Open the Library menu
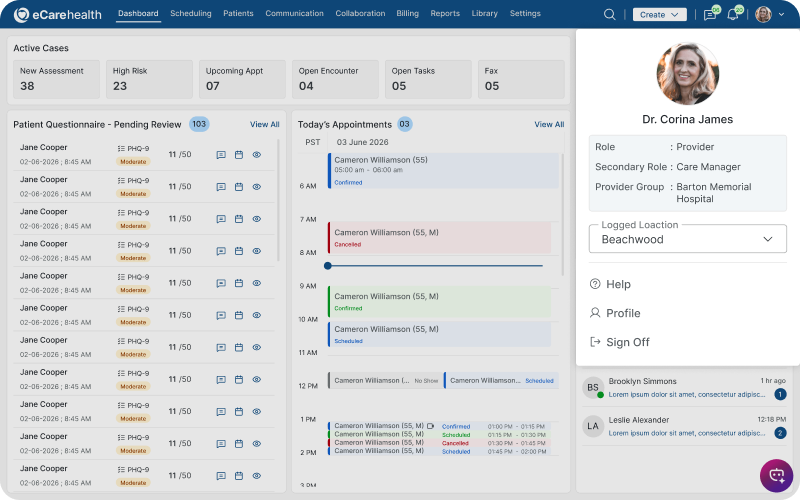 point(485,14)
